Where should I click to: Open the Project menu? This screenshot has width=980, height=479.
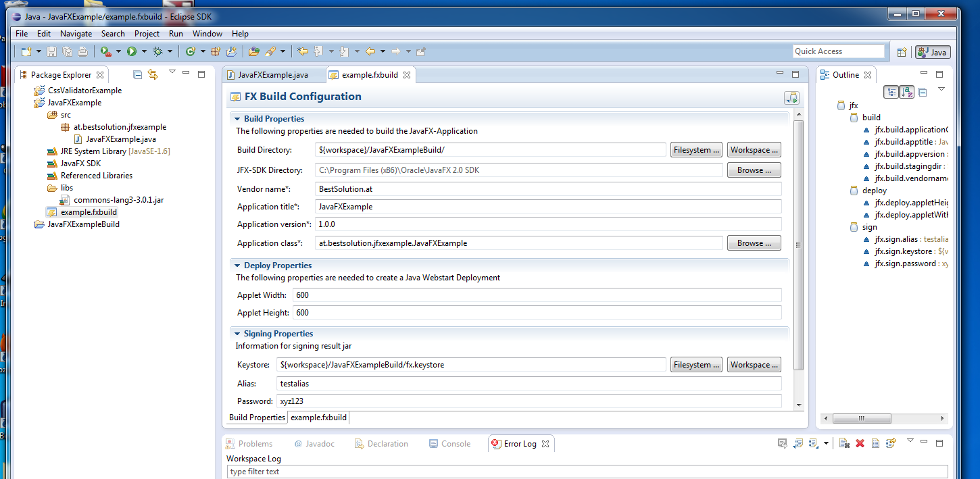[x=147, y=34]
